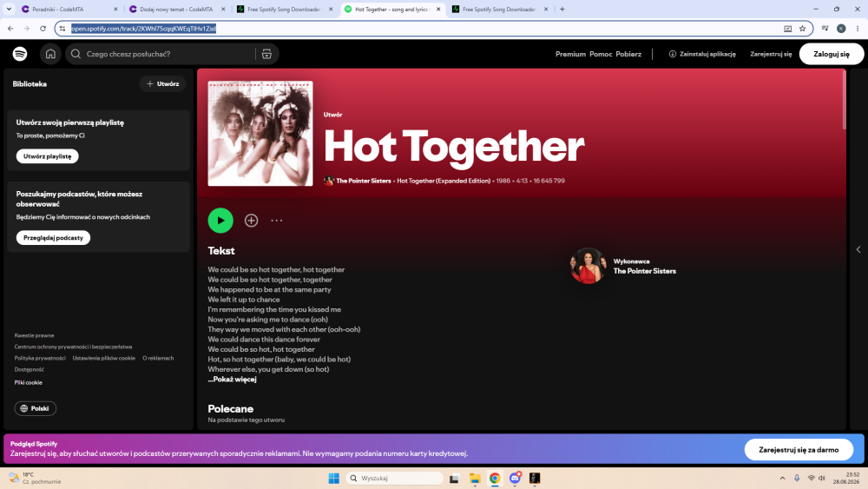
Task: Click Zarejestruj się za darmo button
Action: [799, 450]
